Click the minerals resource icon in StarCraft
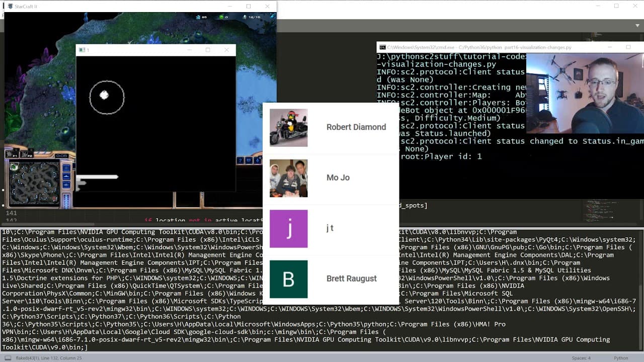644x362 pixels. coord(198,17)
